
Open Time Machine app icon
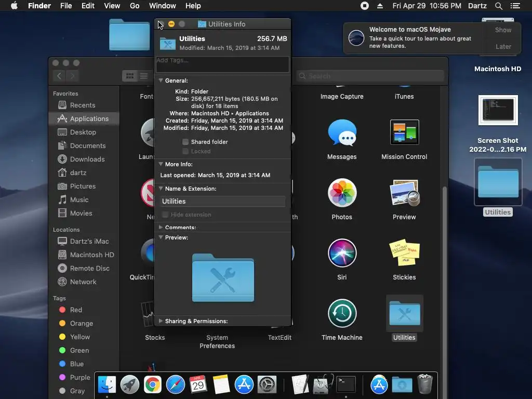coord(342,313)
